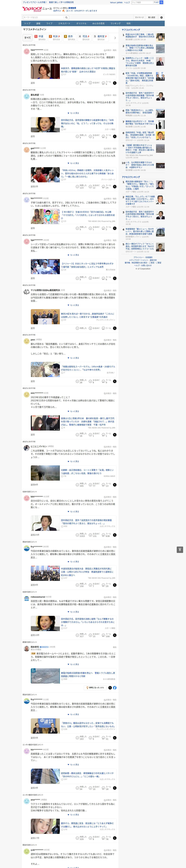
Task: Share robozamurai's comment on X
Action: tap(115, 635)
